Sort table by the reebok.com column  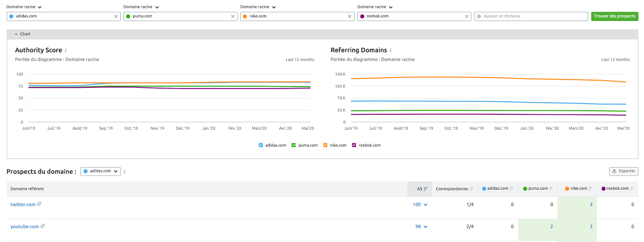(632, 188)
